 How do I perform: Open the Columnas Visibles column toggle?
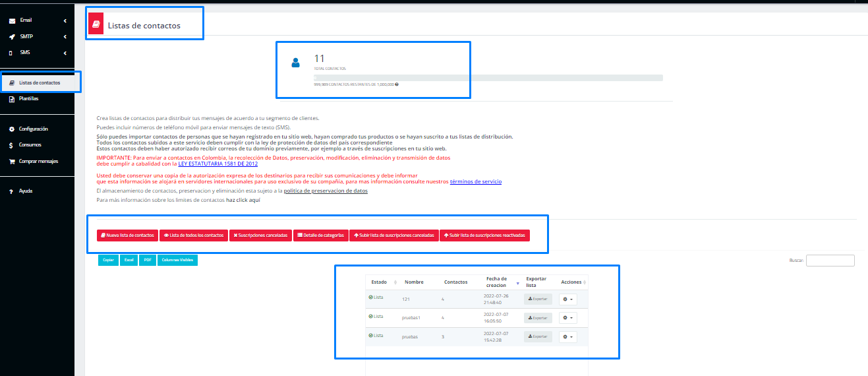[x=177, y=261]
